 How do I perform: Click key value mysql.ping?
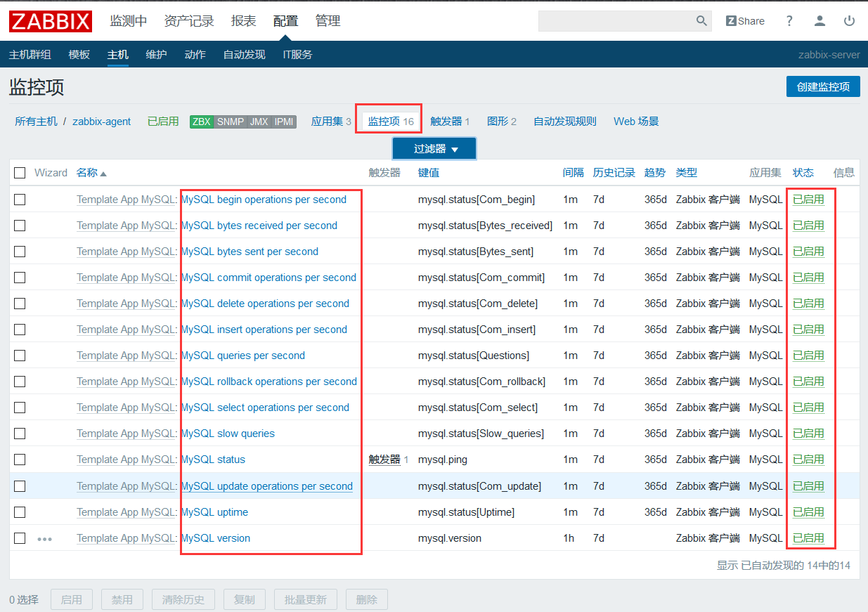coord(443,460)
